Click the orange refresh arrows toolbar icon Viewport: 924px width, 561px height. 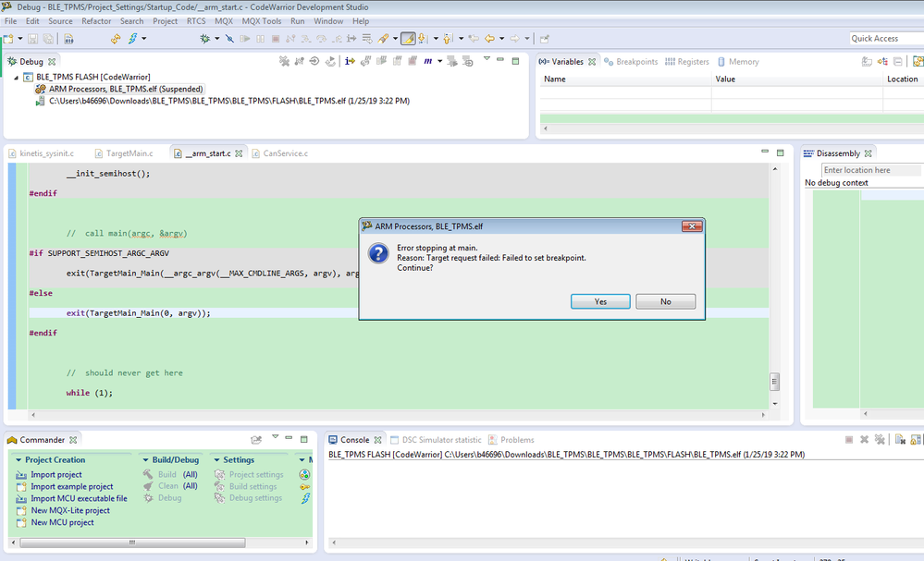(x=116, y=39)
